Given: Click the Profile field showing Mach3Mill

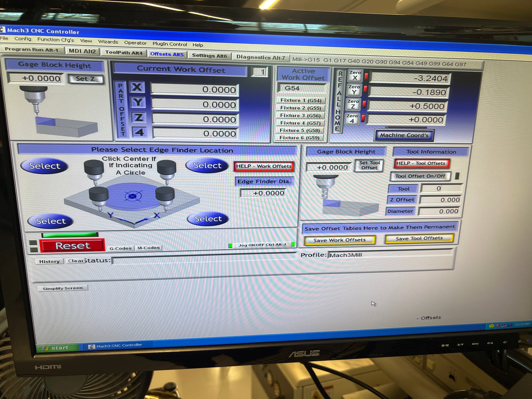Looking at the screenshot, I should (390, 254).
